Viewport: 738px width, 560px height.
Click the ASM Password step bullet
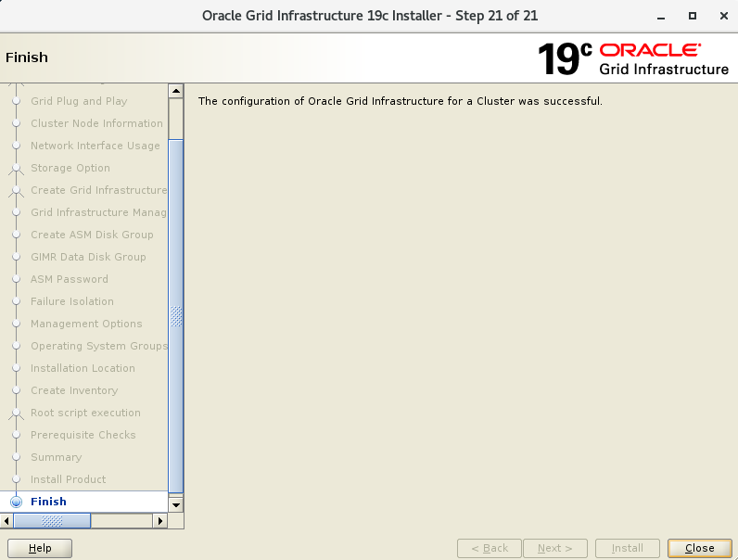[x=16, y=279]
